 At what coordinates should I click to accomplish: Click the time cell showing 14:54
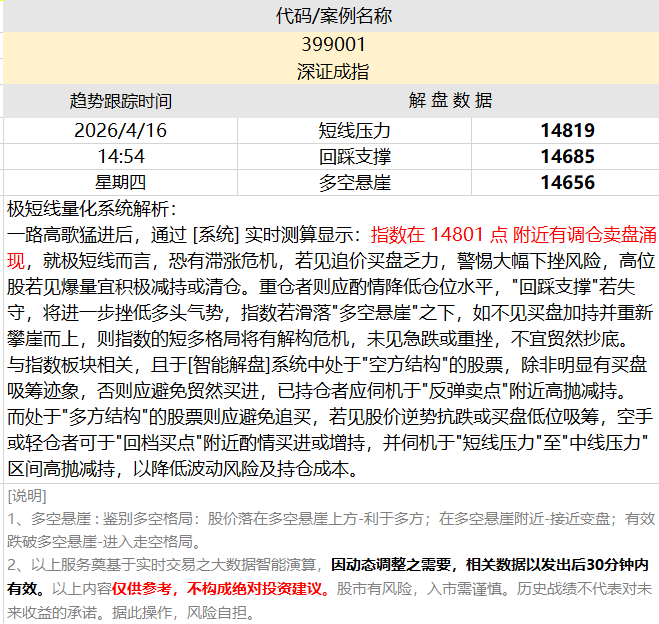120,156
